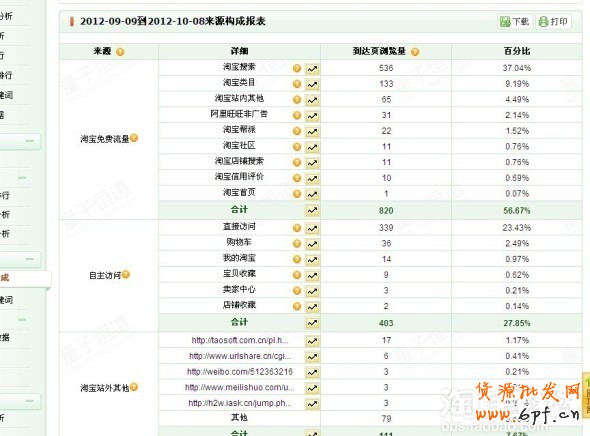Open the taosoft.com.cn source link
The image size is (590, 436).
240,340
